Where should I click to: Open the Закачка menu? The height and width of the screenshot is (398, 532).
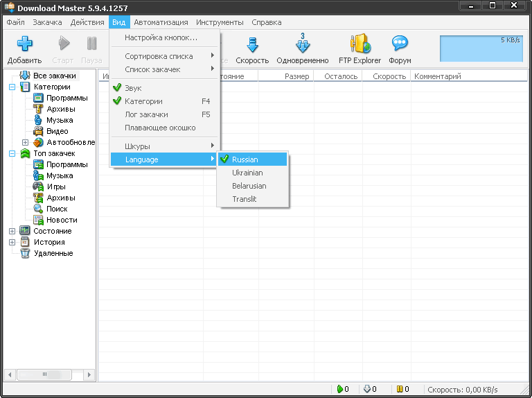pos(48,22)
